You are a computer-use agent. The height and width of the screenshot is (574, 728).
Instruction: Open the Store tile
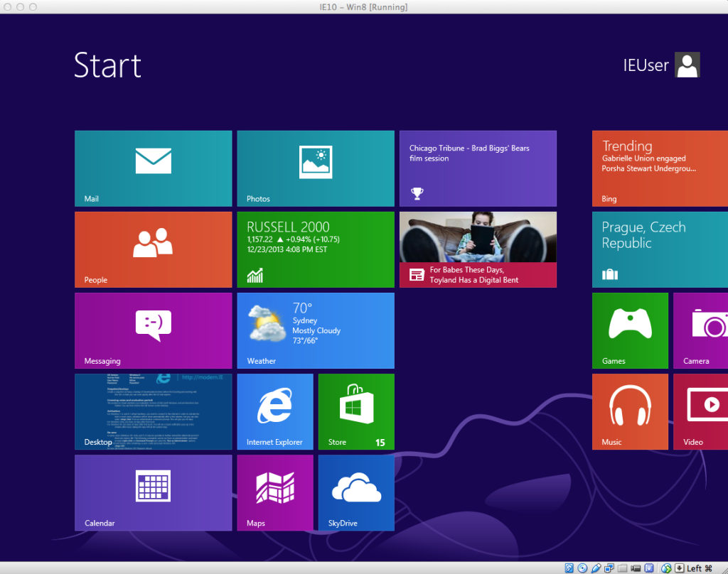(357, 411)
